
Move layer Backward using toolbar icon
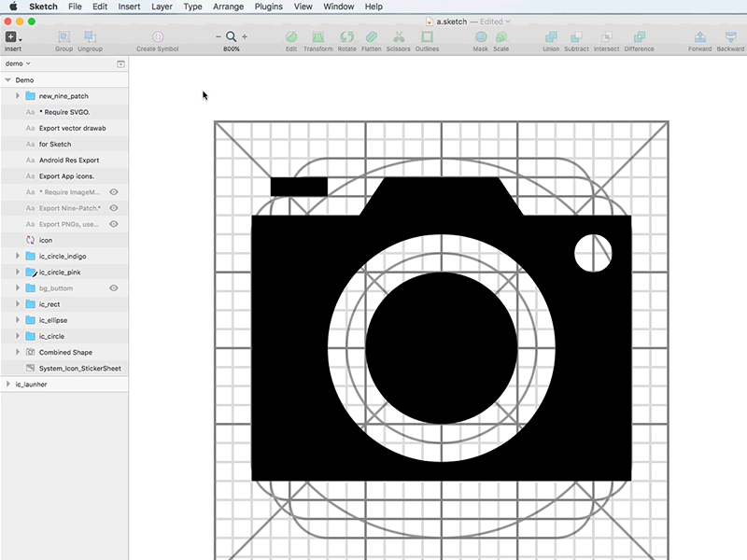click(x=730, y=37)
